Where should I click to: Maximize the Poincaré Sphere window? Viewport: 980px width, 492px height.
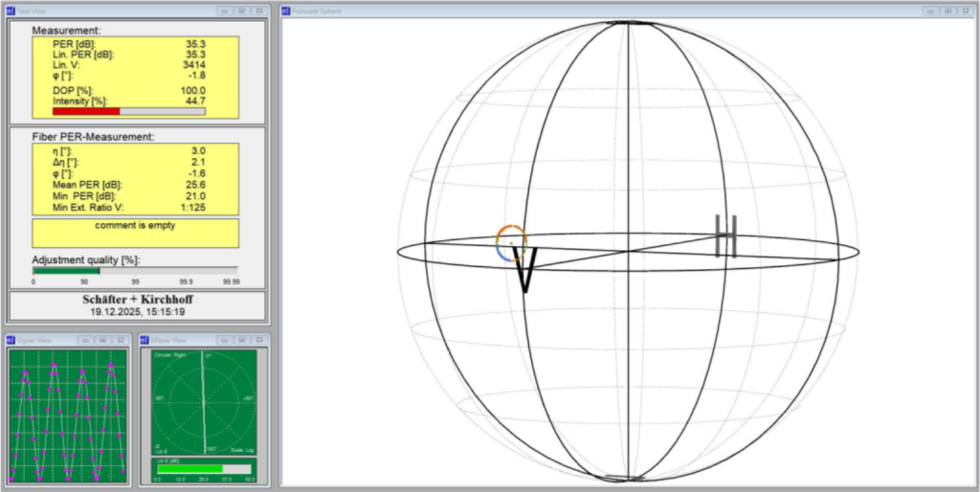948,11
